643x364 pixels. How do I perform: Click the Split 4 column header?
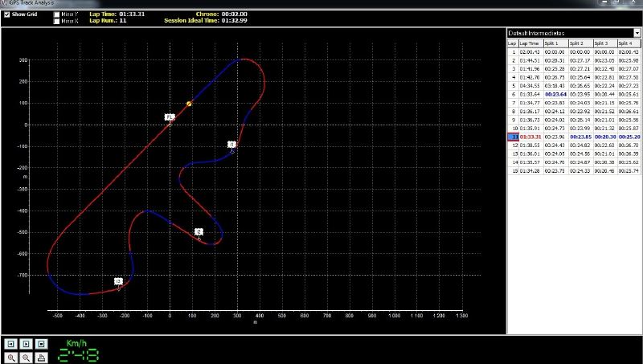click(629, 43)
